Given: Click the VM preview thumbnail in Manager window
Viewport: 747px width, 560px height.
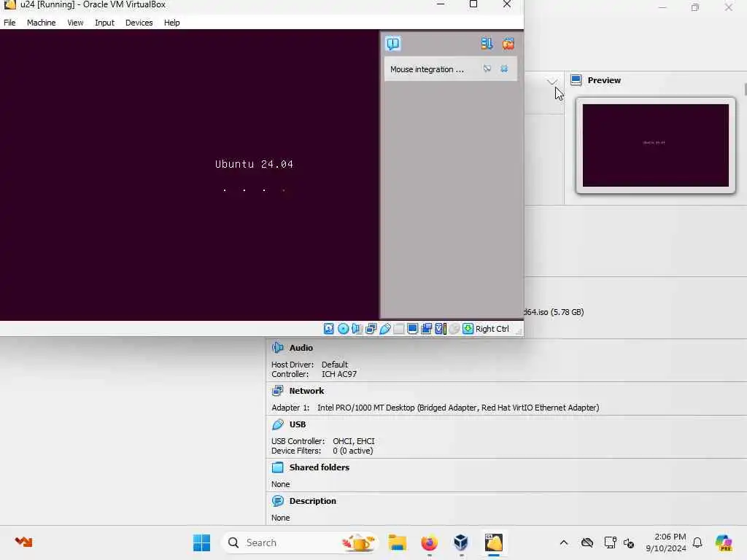Looking at the screenshot, I should [656, 145].
